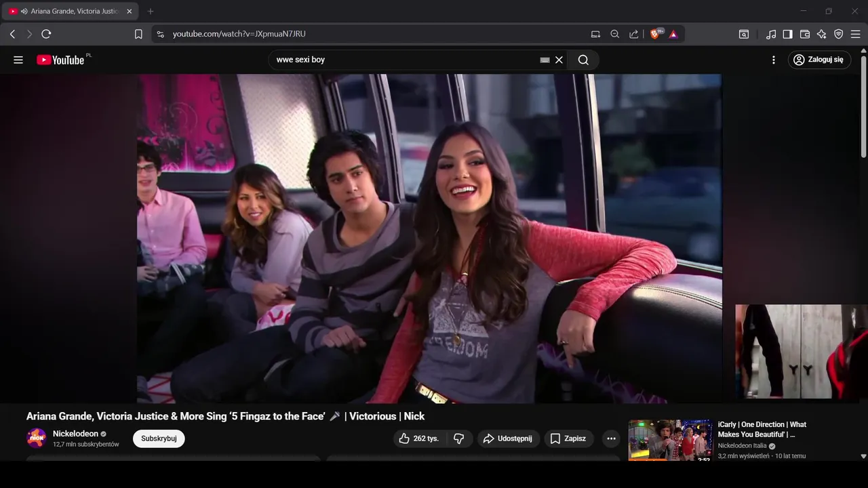The width and height of the screenshot is (868, 488).
Task: Click the share page icon in address bar
Action: pos(633,34)
